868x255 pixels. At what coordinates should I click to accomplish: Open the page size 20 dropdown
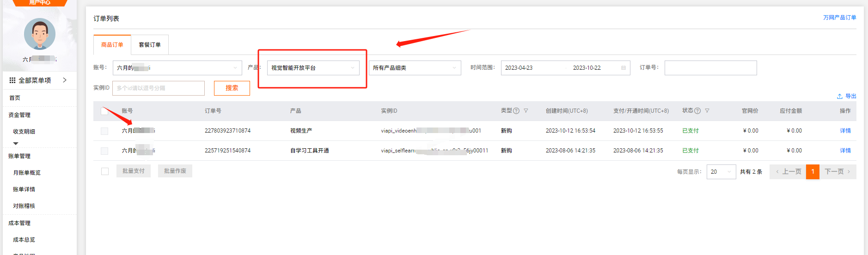(x=721, y=172)
